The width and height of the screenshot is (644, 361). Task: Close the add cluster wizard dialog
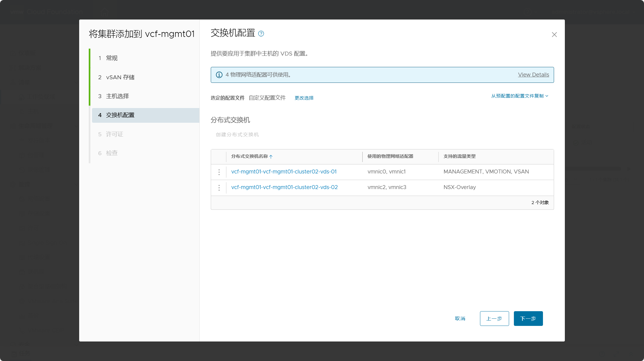[x=554, y=35]
